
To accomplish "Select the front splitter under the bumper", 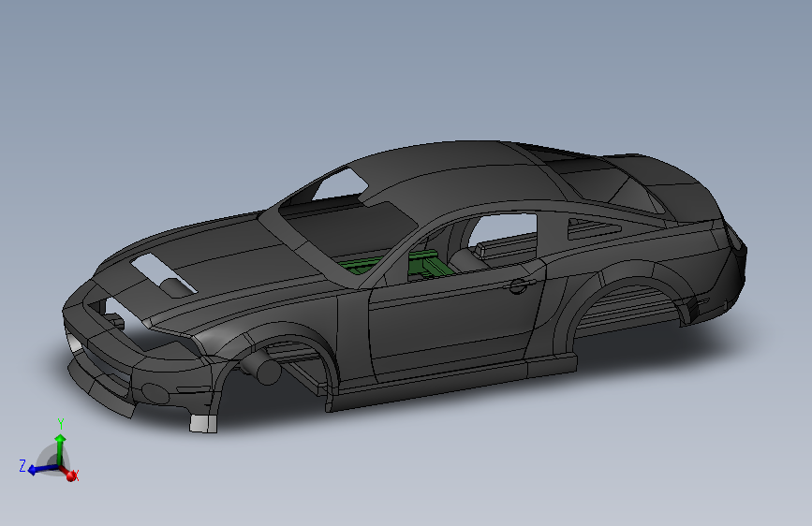I will [100, 388].
